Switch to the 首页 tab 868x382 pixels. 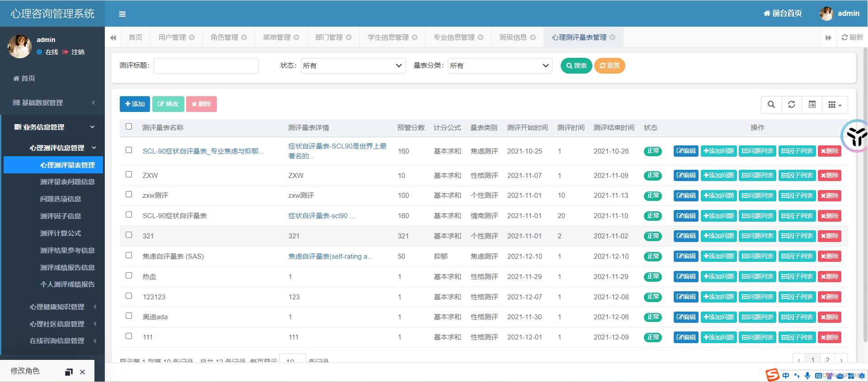click(x=136, y=37)
